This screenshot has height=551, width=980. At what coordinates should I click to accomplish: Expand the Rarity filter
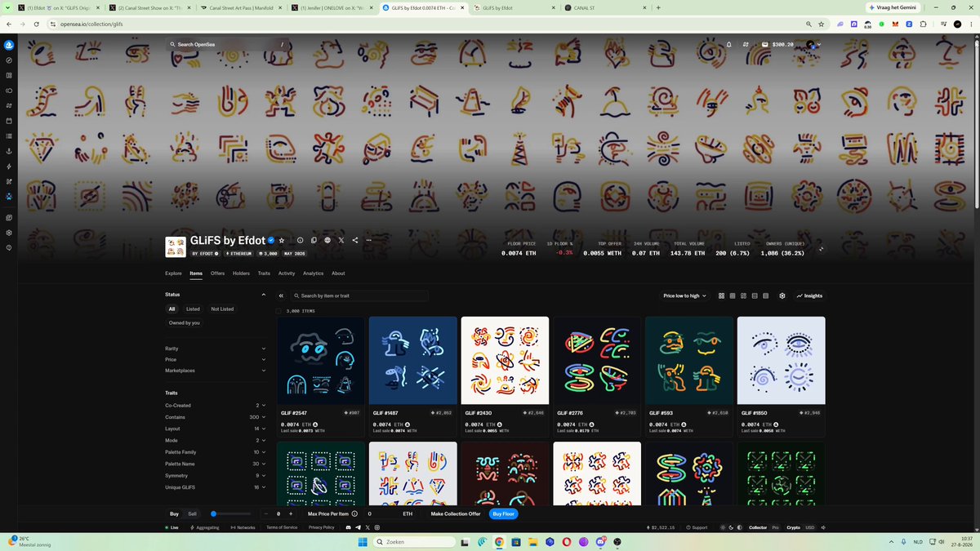click(x=216, y=349)
